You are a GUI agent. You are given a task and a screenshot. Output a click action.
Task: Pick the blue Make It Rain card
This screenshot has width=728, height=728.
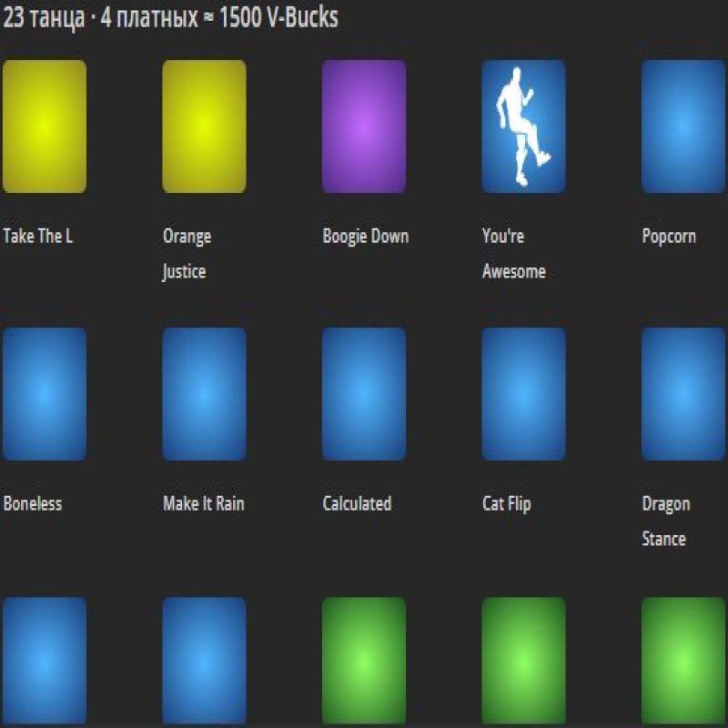pyautogui.click(x=204, y=394)
